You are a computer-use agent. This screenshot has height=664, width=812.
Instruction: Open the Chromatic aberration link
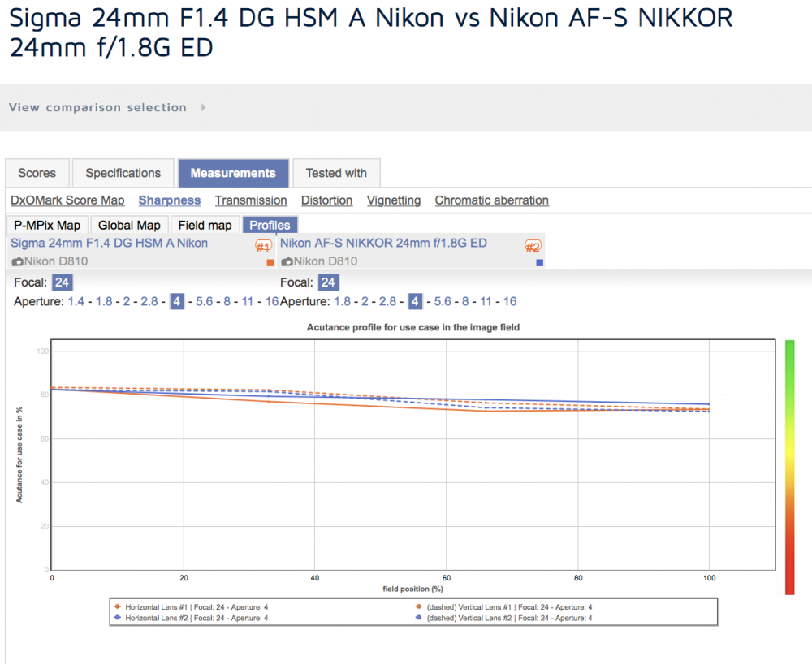(x=491, y=200)
